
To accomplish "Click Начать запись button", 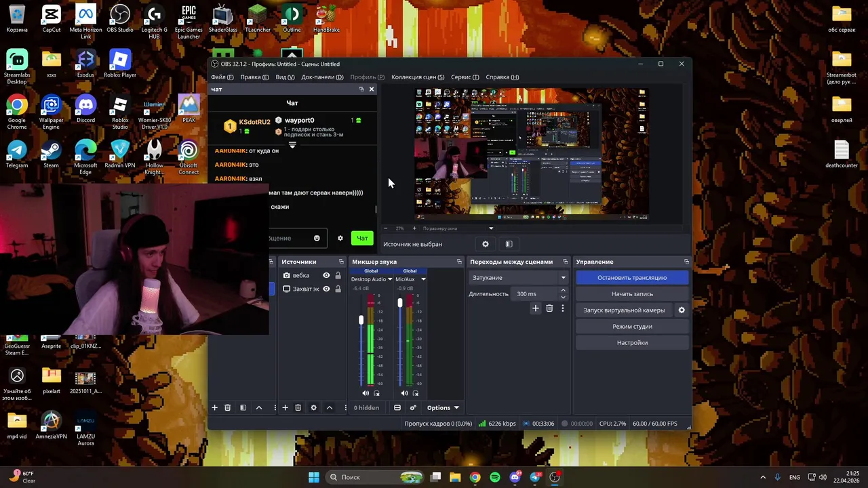I will [632, 293].
